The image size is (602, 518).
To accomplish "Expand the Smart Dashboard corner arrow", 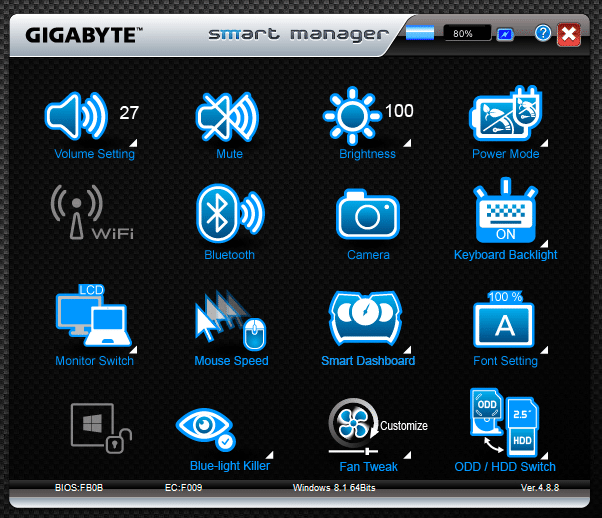I will [407, 350].
